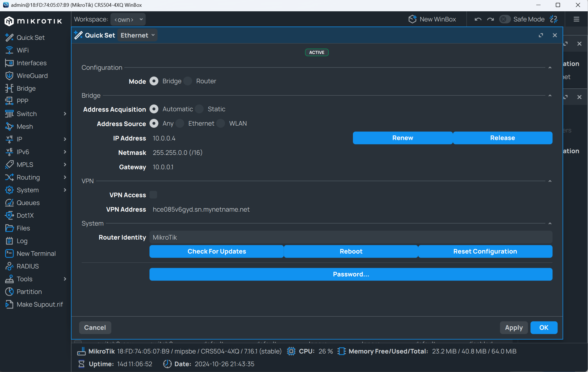588x372 pixels.
Task: Collapse the VPN section
Action: point(550,181)
